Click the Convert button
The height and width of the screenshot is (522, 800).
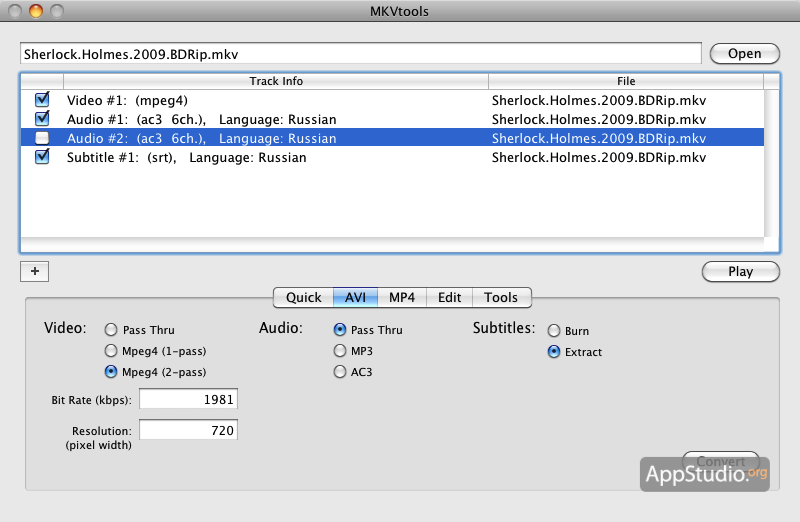point(721,461)
